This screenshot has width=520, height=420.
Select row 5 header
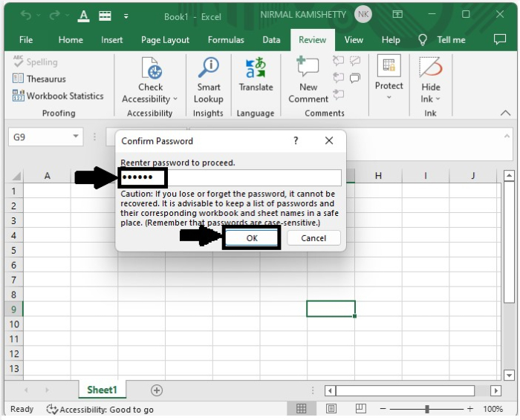[x=13, y=250]
